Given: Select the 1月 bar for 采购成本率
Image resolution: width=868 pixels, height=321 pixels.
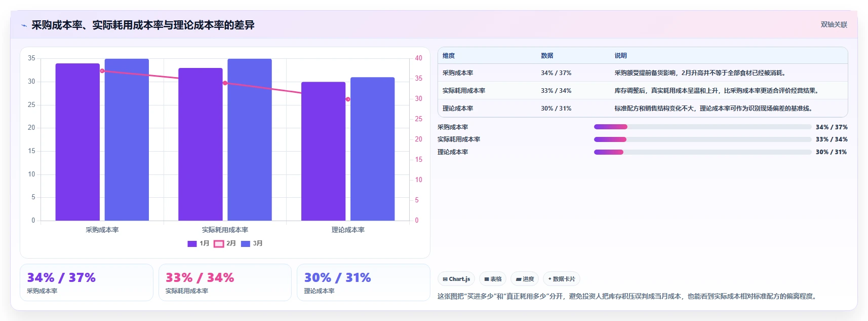Looking at the screenshot, I should [77, 142].
